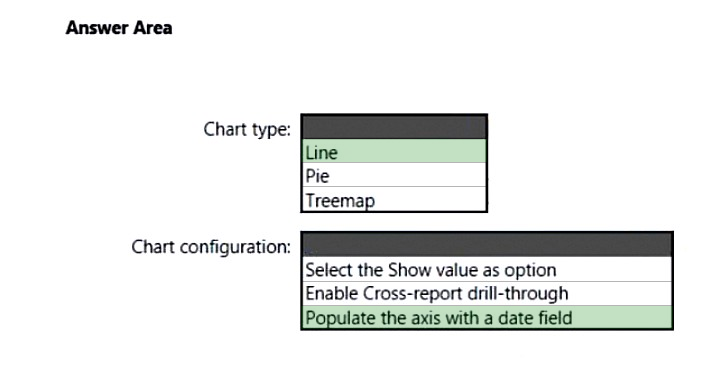Deselect the green highlighted Line entry
The image size is (728, 373).
(x=394, y=151)
